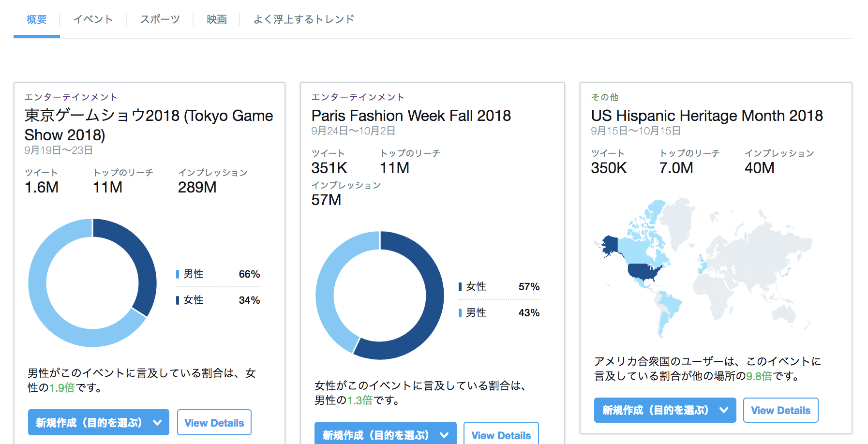Click the 9月15日〜10月15日 date range
Image resolution: width=868 pixels, height=444 pixels.
[x=636, y=131]
